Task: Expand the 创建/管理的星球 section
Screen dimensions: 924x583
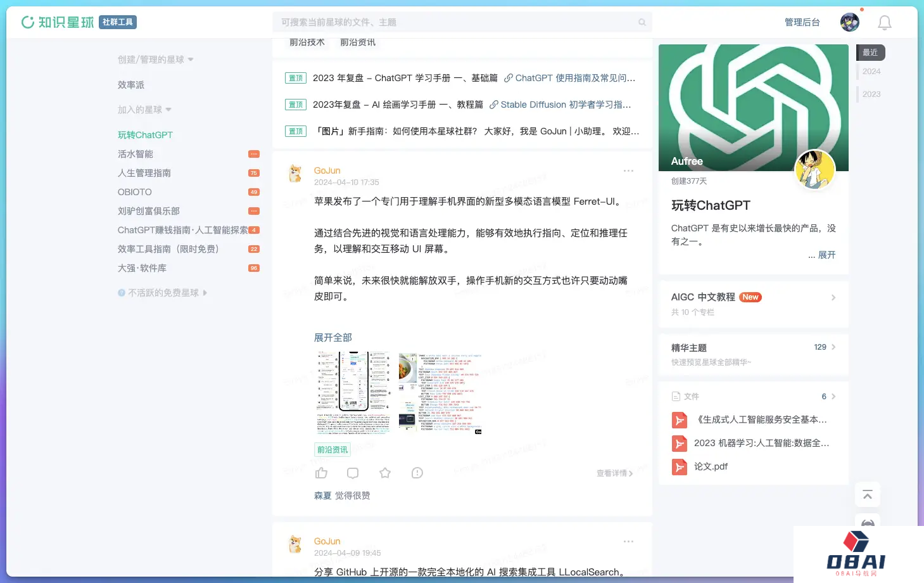Action: tap(155, 60)
